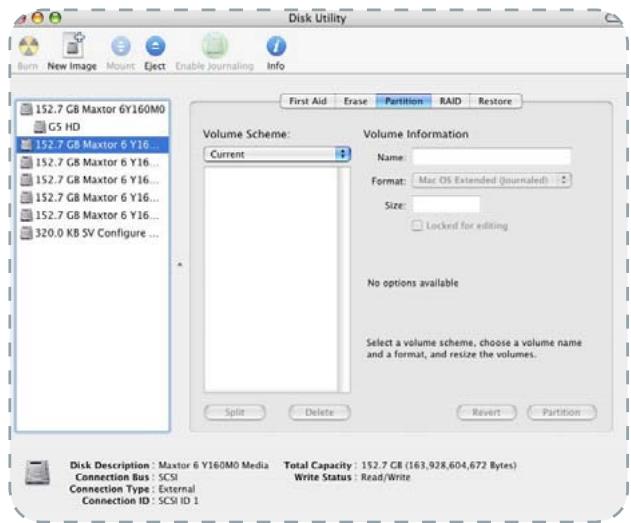Image resolution: width=631 pixels, height=523 pixels.
Task: Click the 'SCSI ID 1' connection ID value
Action: (178, 501)
